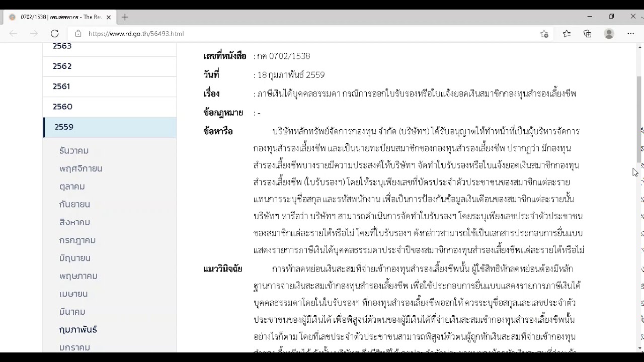Click the browser back arrow
The height and width of the screenshot is (362, 644).
(13, 34)
